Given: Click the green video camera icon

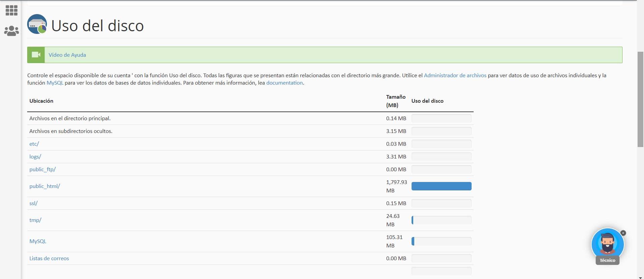Looking at the screenshot, I should click(36, 55).
